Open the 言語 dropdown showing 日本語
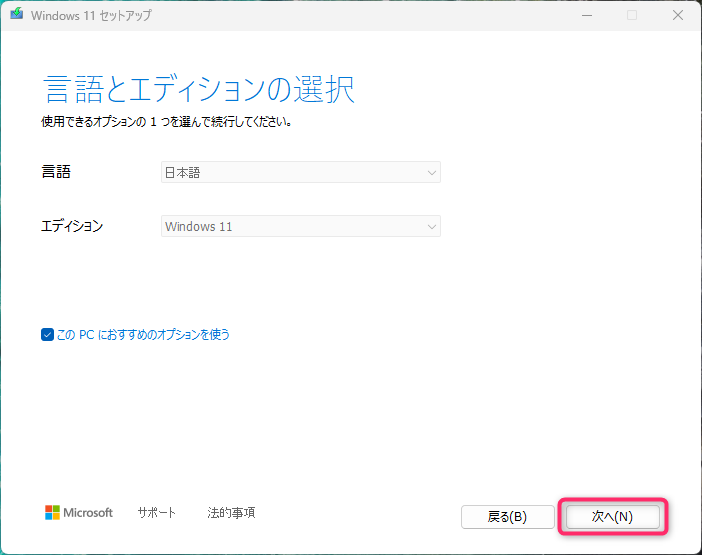This screenshot has width=702, height=555. click(301, 172)
